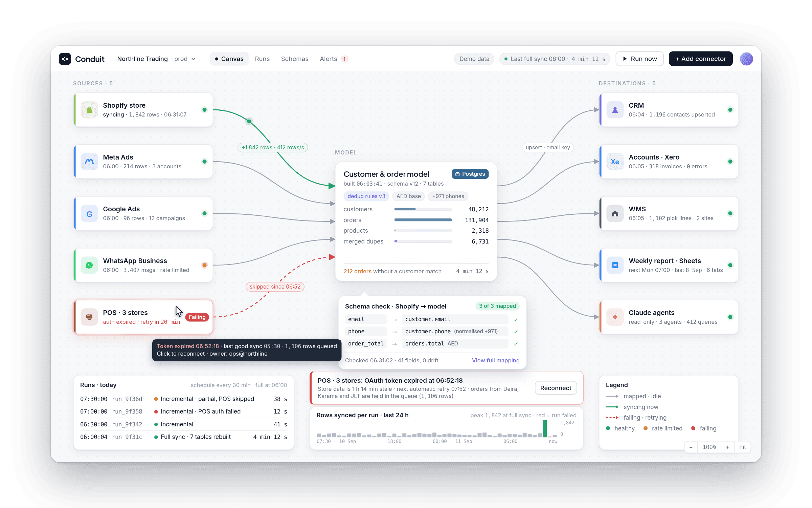Click the order_total mapping checkmark
Image resolution: width=812 pixels, height=508 pixels.
516,344
